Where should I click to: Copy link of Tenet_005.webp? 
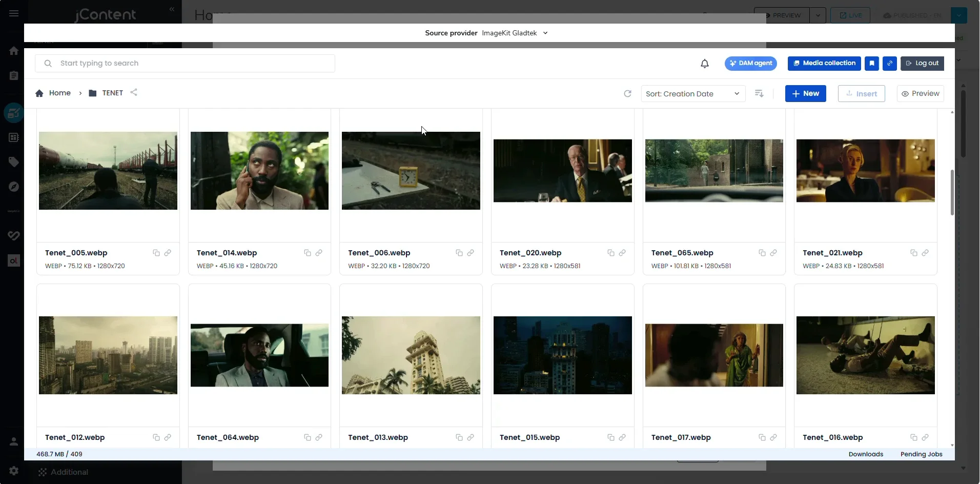point(168,253)
